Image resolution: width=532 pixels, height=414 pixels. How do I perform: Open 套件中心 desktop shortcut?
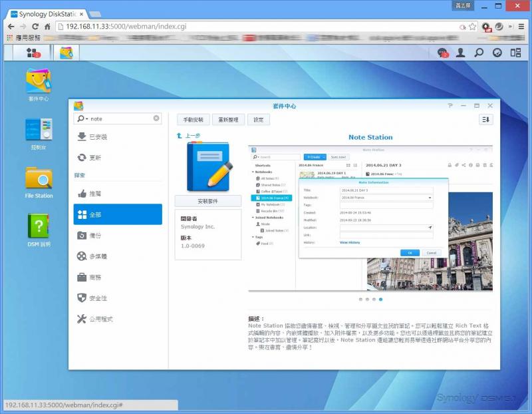[39, 85]
